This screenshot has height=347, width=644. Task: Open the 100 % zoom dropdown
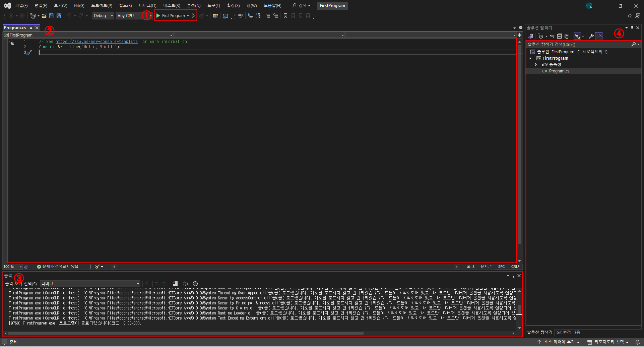point(13,267)
